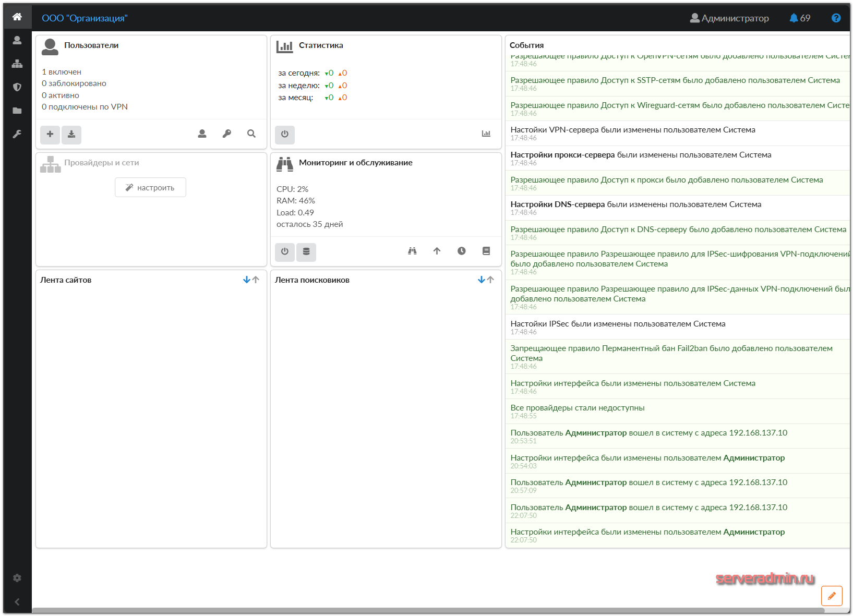This screenshot has width=853, height=616.
Task: Click the database icon in monitoring panel
Action: coord(306,252)
